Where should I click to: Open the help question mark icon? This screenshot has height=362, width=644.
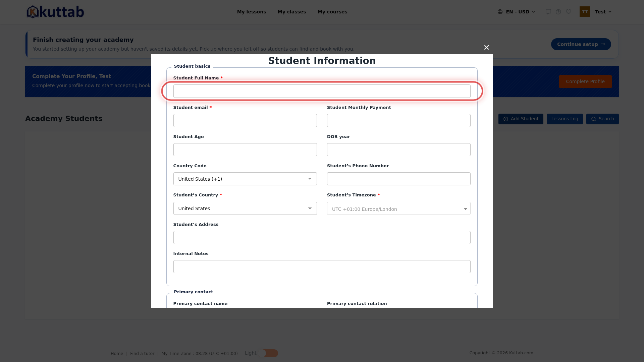[x=558, y=12]
